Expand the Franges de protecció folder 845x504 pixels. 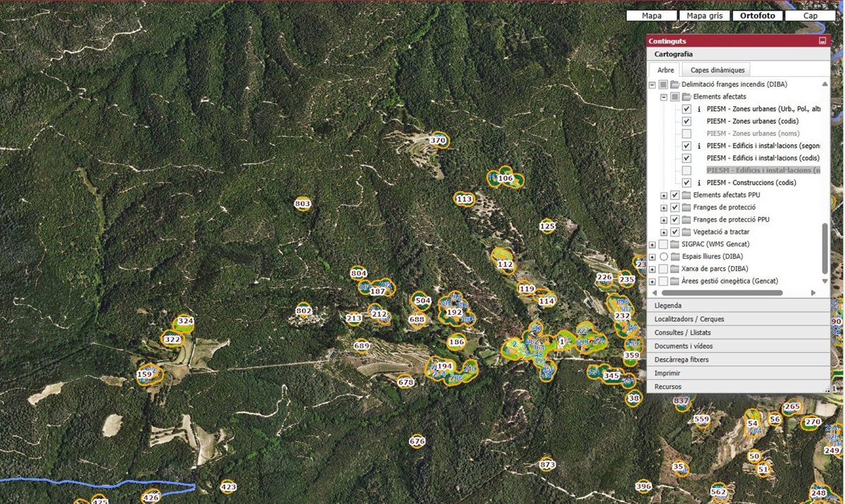663,208
